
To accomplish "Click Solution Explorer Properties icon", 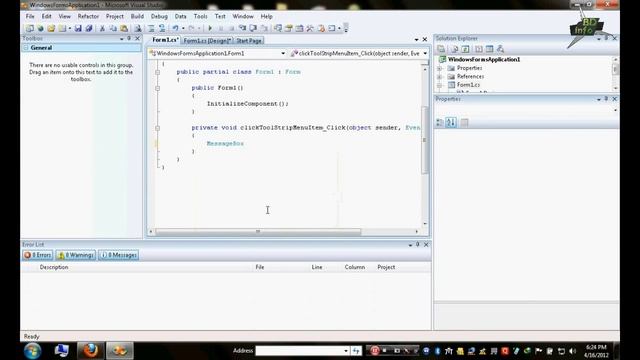I will [x=441, y=49].
